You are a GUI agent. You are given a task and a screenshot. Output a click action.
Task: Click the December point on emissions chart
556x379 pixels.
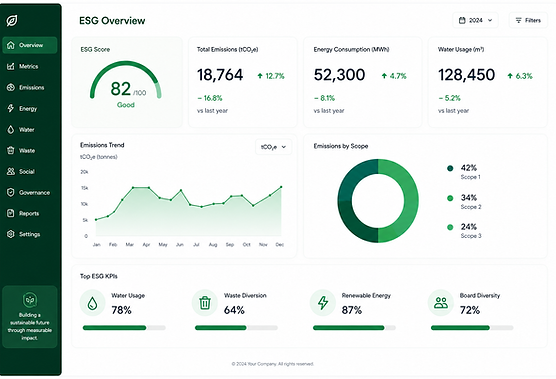coord(281,187)
